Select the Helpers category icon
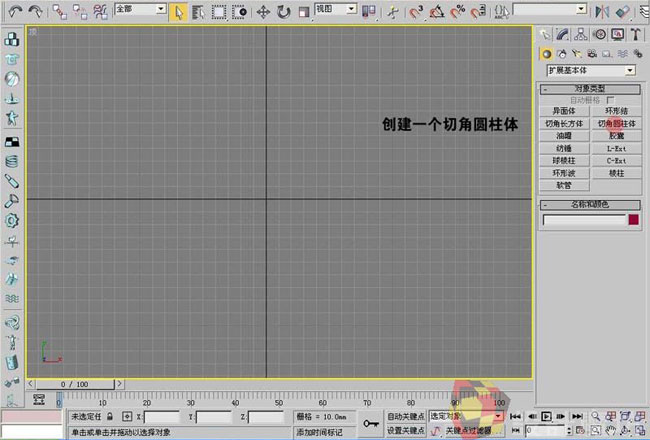650x440 pixels. [607, 53]
